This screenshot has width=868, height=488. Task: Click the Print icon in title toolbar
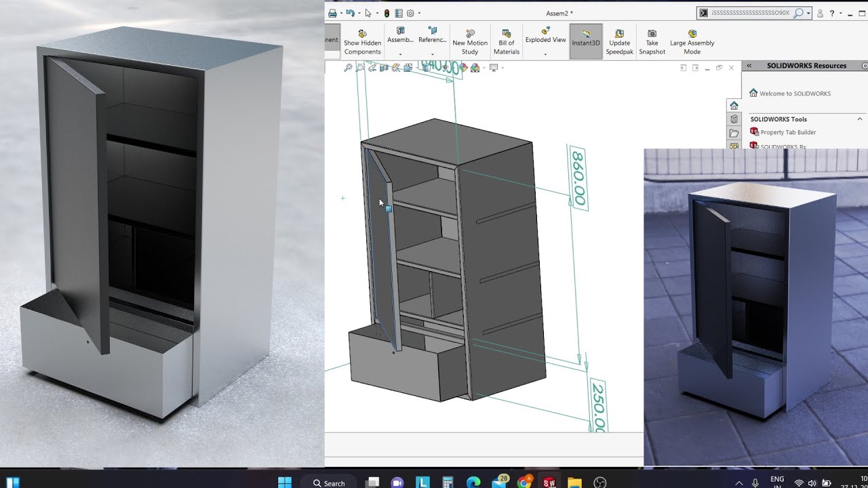[x=332, y=13]
